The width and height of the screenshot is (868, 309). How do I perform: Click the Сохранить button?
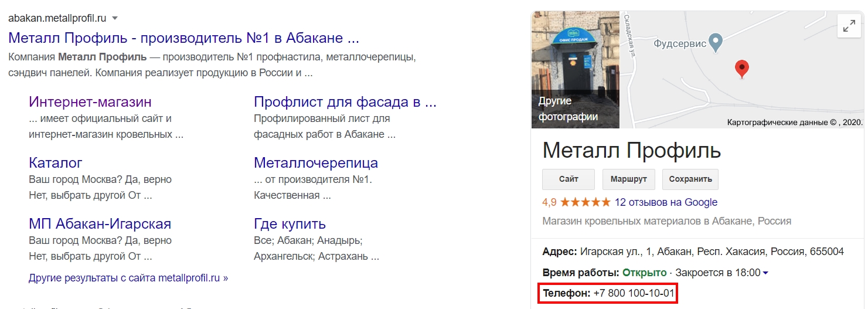[x=690, y=179]
